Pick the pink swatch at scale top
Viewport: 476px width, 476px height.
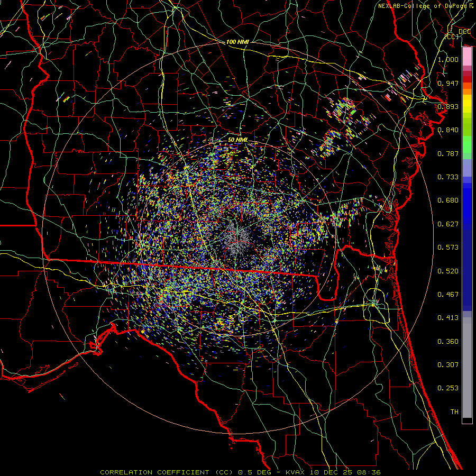click(x=467, y=57)
